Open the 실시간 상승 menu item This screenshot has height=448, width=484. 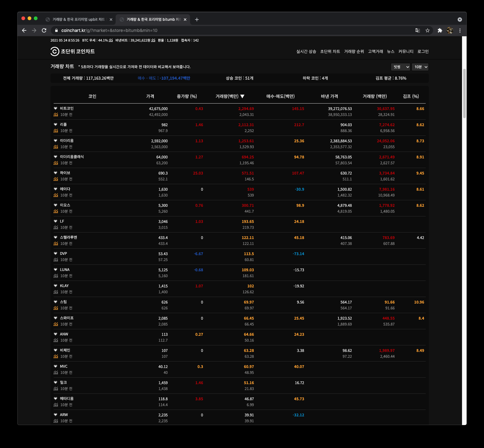tap(306, 51)
